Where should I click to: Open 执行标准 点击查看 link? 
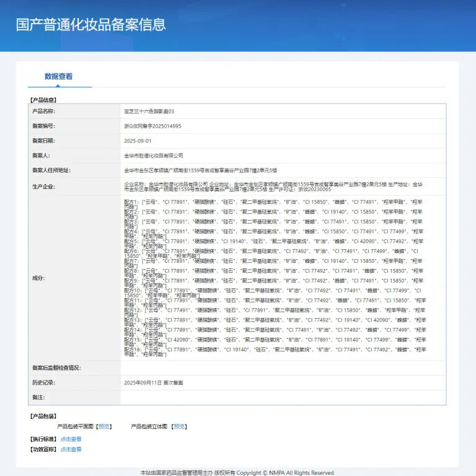[x=71, y=439]
